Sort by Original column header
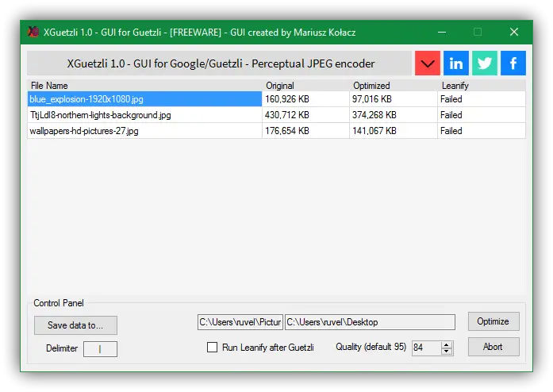 click(305, 86)
